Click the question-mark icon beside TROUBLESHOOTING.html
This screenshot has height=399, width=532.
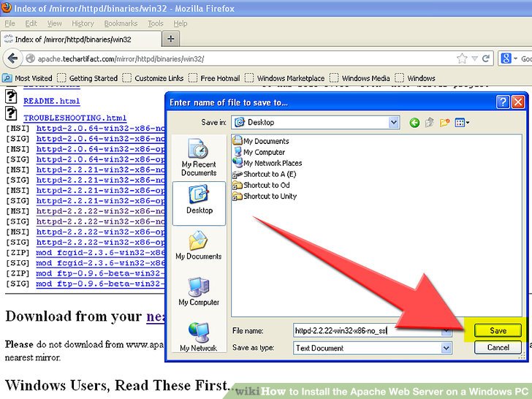tap(11, 113)
